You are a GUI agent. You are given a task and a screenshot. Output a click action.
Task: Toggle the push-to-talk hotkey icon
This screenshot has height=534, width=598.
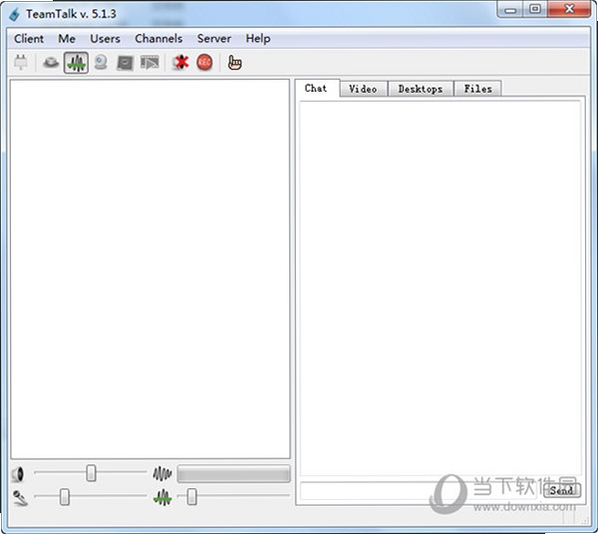pos(51,63)
